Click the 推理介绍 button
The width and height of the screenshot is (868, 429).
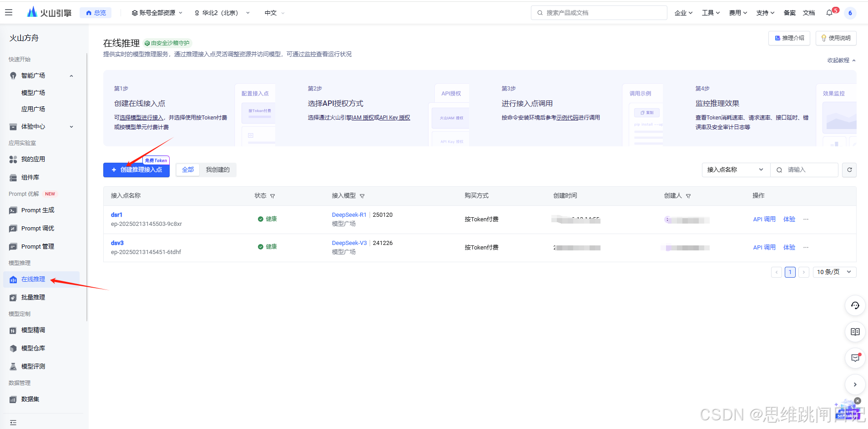pos(789,38)
